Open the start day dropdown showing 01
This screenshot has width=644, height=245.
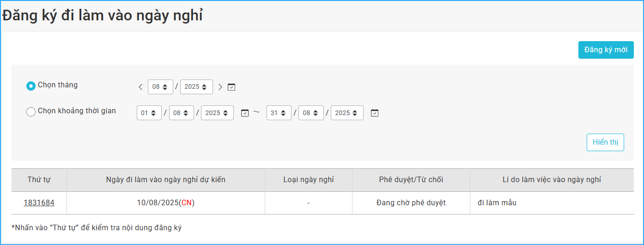click(149, 113)
